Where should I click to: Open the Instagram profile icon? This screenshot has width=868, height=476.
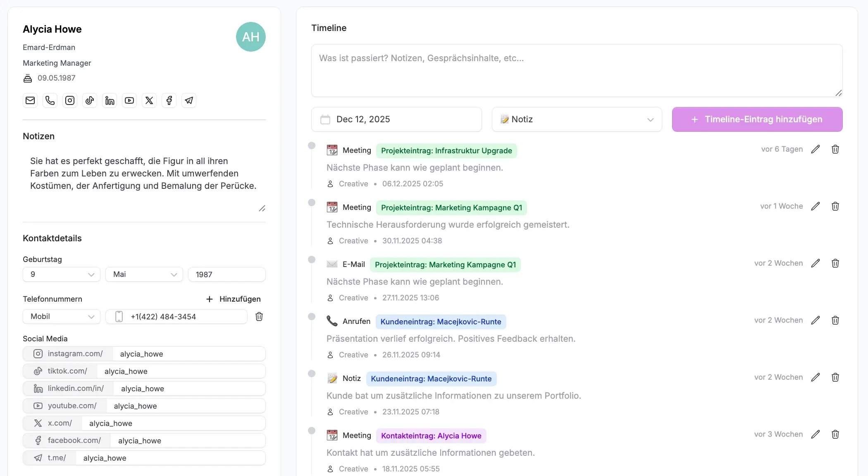(x=70, y=100)
